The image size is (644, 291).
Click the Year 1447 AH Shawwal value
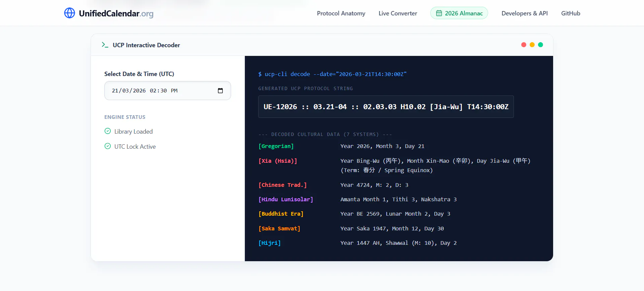click(398, 243)
